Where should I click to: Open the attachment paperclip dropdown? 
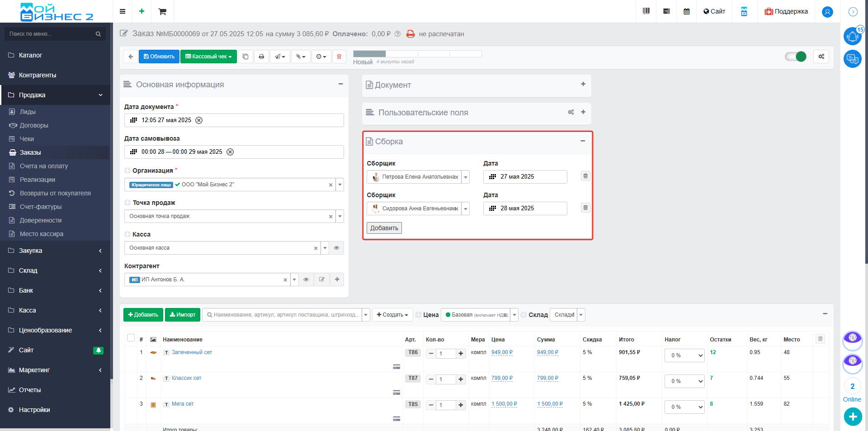tap(301, 57)
